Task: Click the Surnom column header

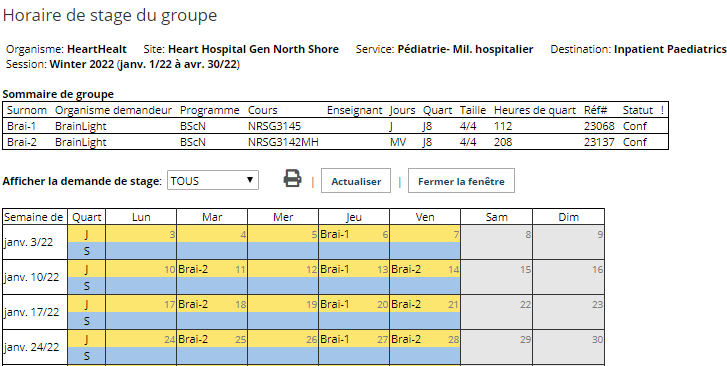Action: (26, 110)
